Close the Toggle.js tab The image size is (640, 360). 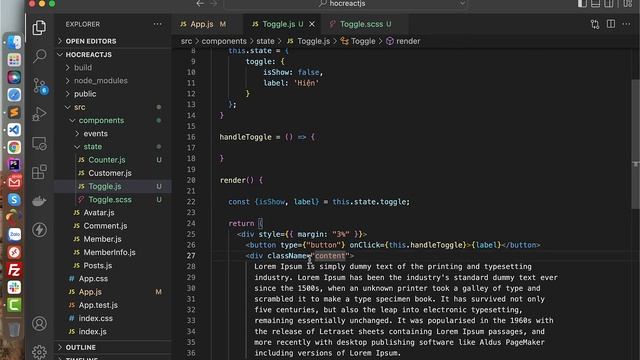(x=312, y=24)
